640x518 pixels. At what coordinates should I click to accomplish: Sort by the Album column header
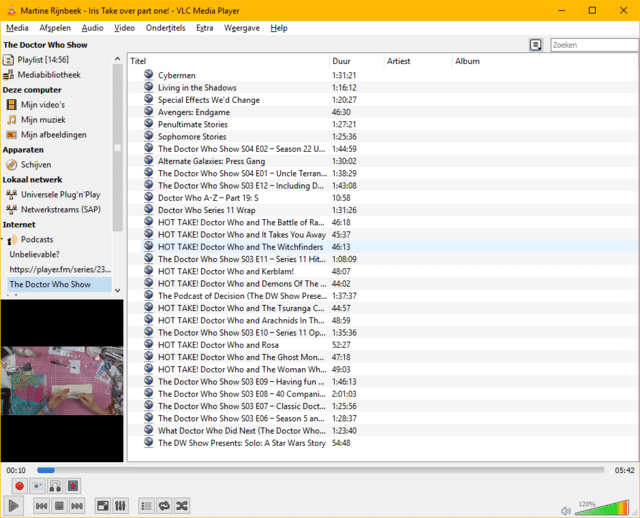click(x=467, y=61)
